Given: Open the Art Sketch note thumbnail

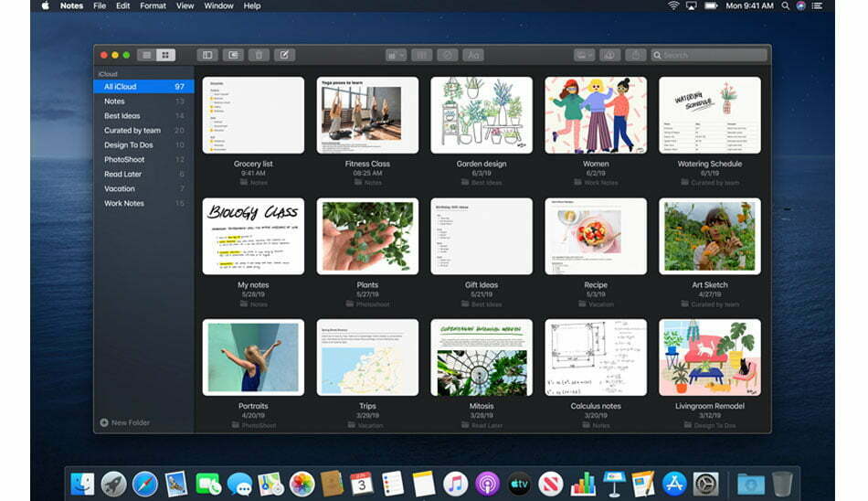Looking at the screenshot, I should [710, 236].
